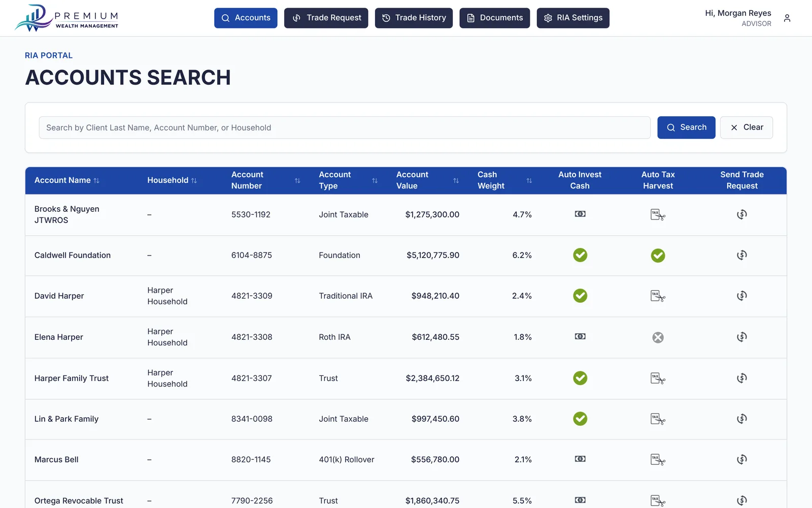Click Auto Invest Cash icon for Marcus Bell
Image resolution: width=812 pixels, height=508 pixels.
pos(580,459)
